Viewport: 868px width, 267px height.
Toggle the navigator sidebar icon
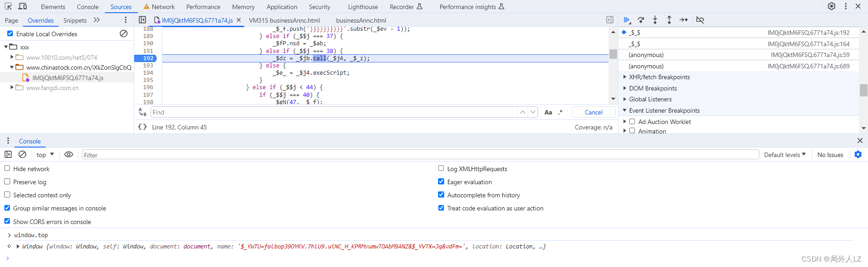coord(142,20)
